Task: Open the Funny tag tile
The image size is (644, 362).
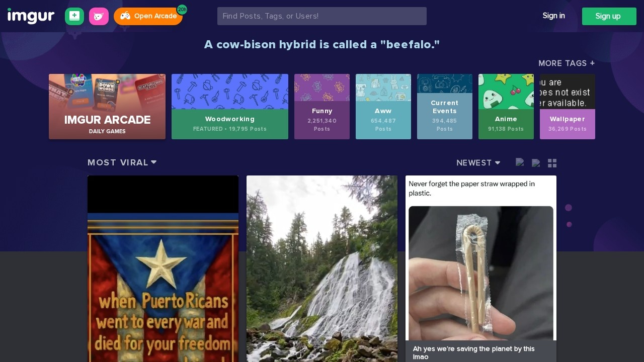Action: 322,107
